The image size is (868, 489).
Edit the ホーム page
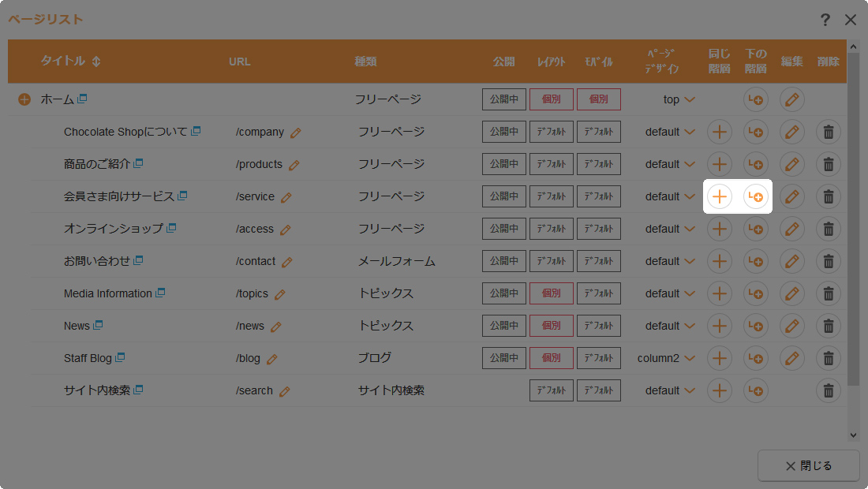click(x=792, y=99)
